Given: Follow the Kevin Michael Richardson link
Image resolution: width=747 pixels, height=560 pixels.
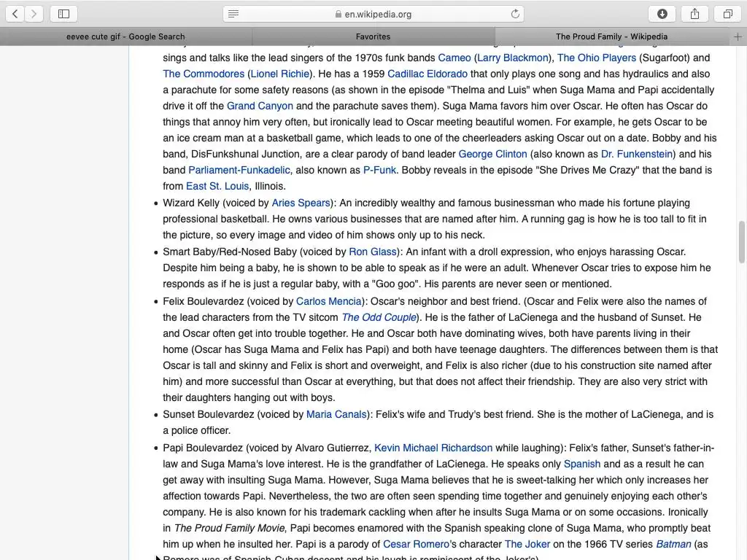Looking at the screenshot, I should pos(433,448).
